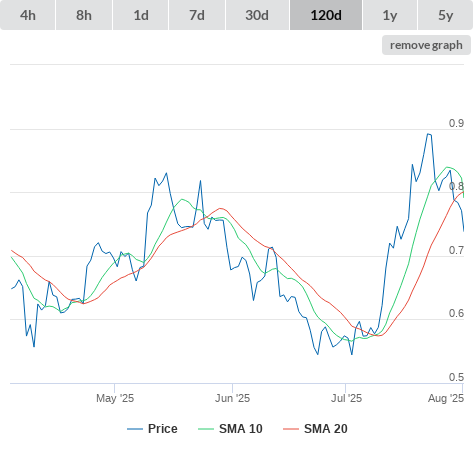474x455 pixels.
Task: Click the green SMA 10 legend swatch
Action: point(206,429)
